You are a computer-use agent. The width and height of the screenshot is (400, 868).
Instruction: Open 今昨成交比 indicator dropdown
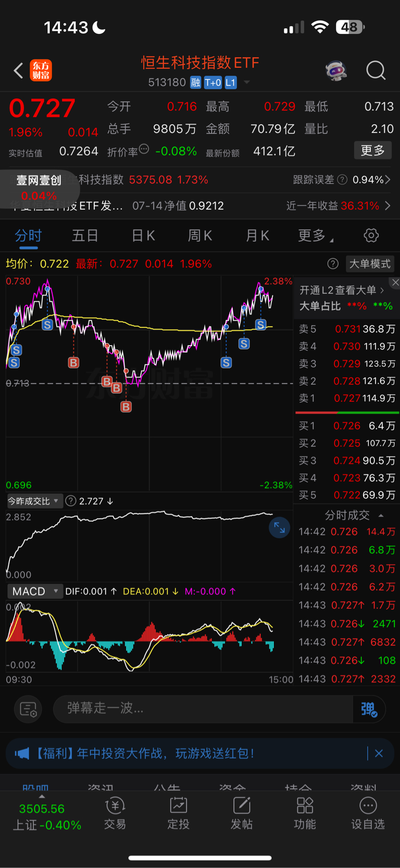(x=34, y=501)
